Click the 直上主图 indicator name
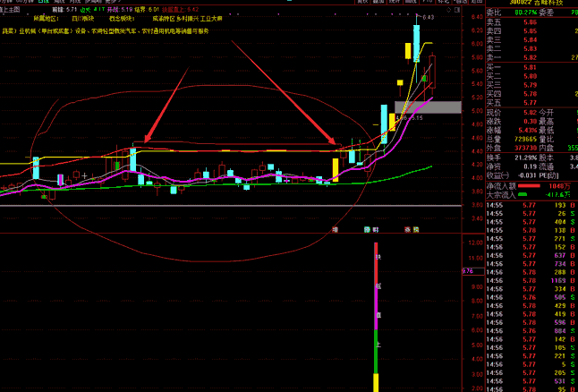The width and height of the screenshot is (578, 392). pyautogui.click(x=10, y=10)
